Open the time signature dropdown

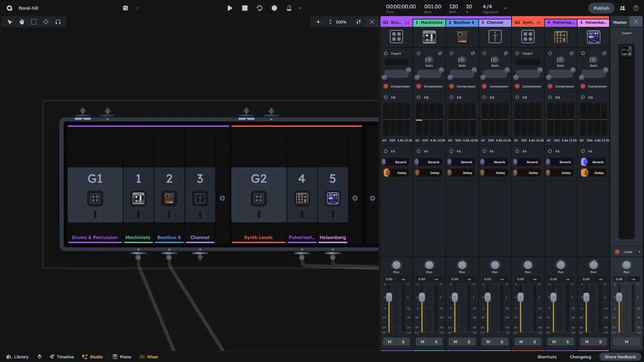(x=505, y=8)
